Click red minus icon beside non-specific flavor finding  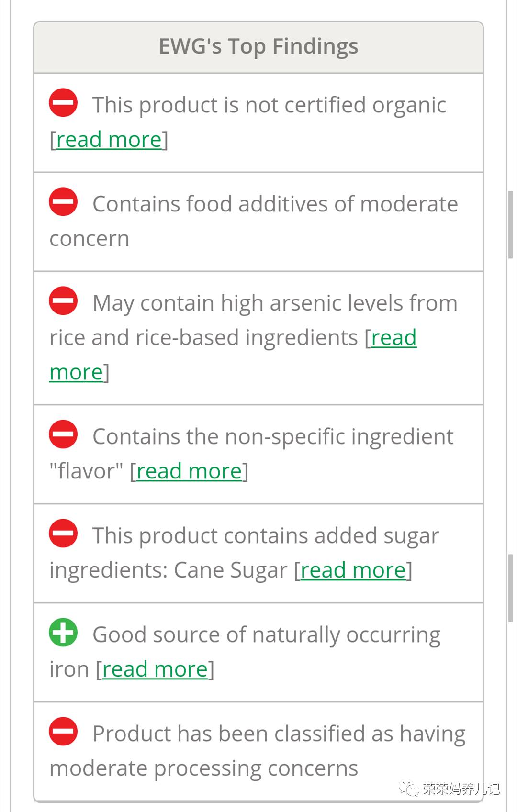[x=63, y=434]
